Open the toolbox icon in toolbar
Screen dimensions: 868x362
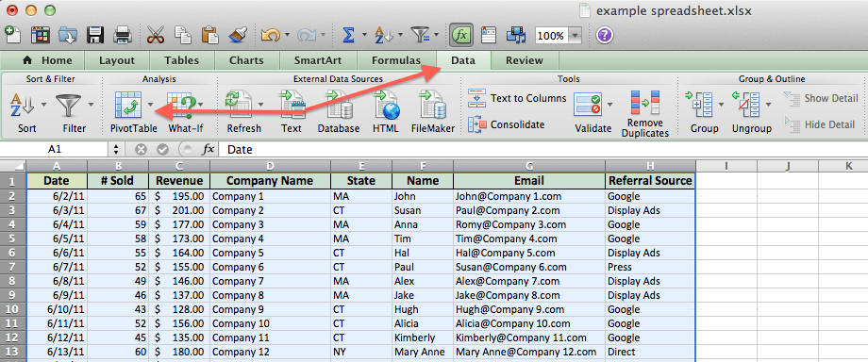[490, 36]
